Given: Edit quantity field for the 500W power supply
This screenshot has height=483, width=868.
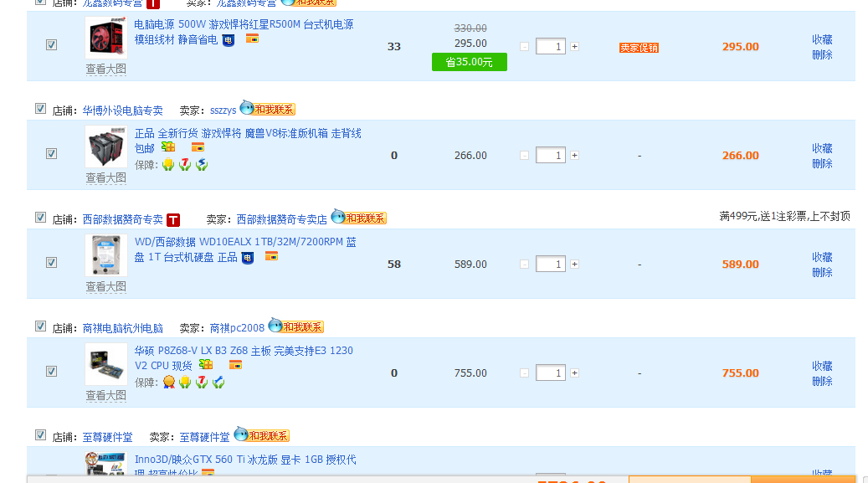Looking at the screenshot, I should (551, 47).
